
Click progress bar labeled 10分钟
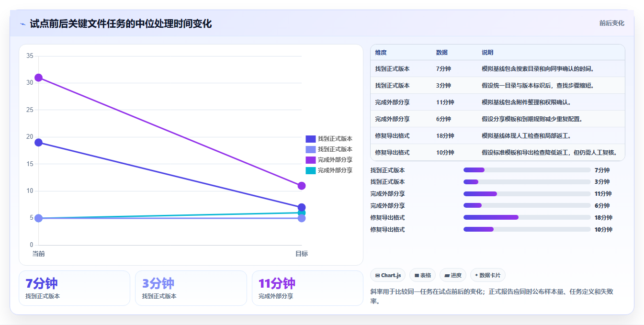(x=527, y=229)
